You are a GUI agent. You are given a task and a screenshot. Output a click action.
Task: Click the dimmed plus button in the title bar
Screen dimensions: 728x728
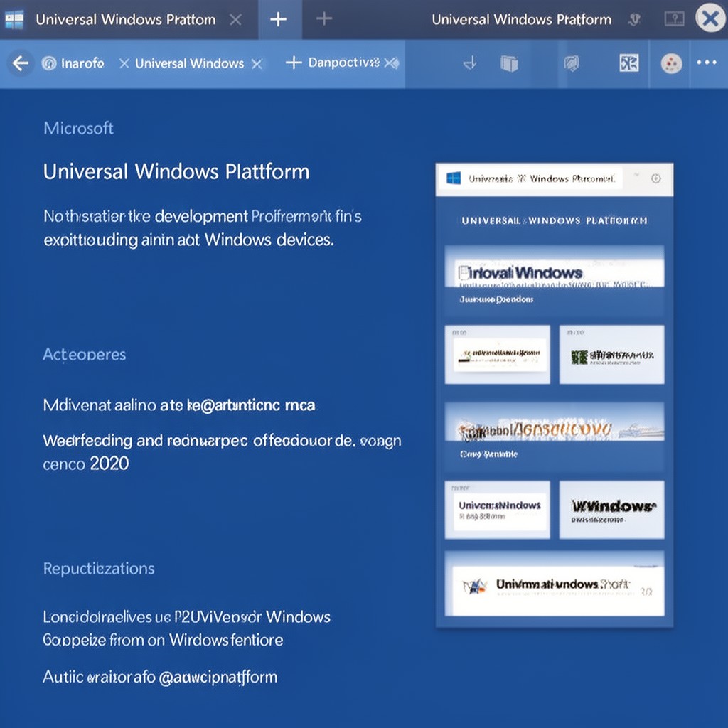pos(324,18)
